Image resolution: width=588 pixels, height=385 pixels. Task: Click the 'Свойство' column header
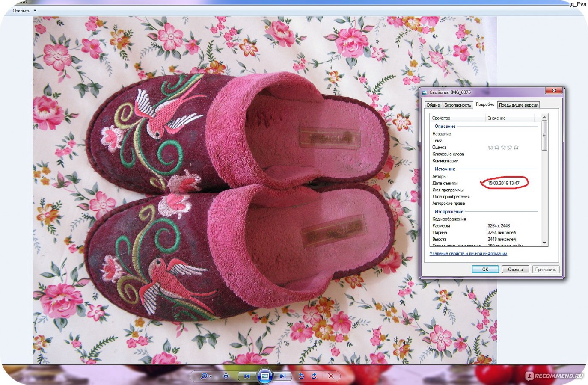tap(458, 118)
